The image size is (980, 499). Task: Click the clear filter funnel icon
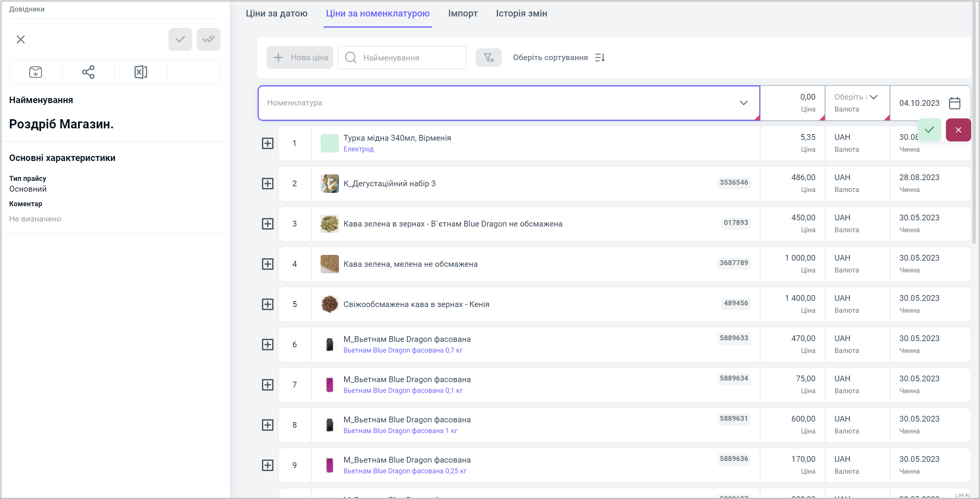tap(488, 57)
